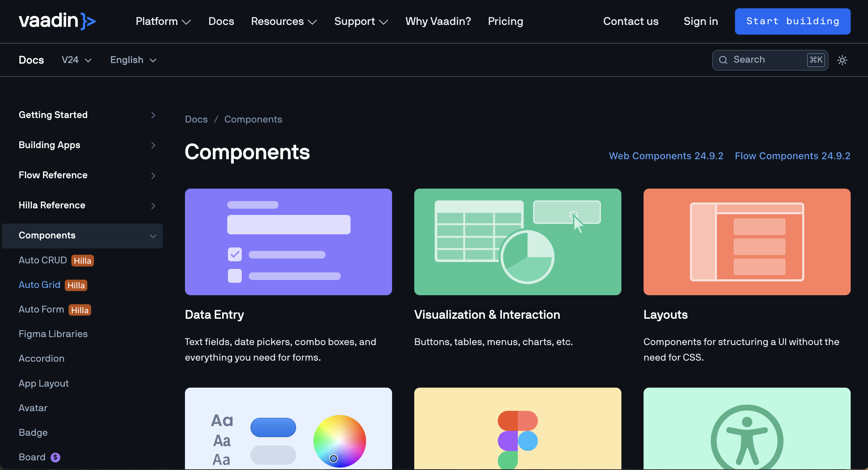Click the Start building button
Viewport: 868px width, 470px height.
(x=792, y=21)
